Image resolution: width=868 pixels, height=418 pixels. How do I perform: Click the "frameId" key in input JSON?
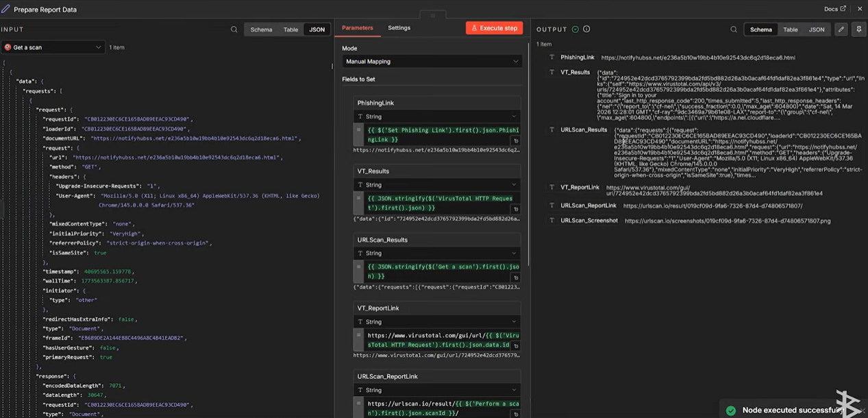tap(57, 338)
